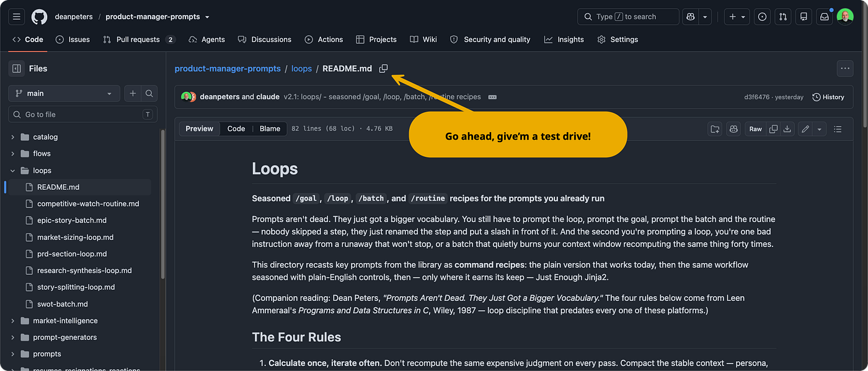Image resolution: width=868 pixels, height=371 pixels.
Task: Edit this file with pencil icon
Action: (x=805, y=129)
